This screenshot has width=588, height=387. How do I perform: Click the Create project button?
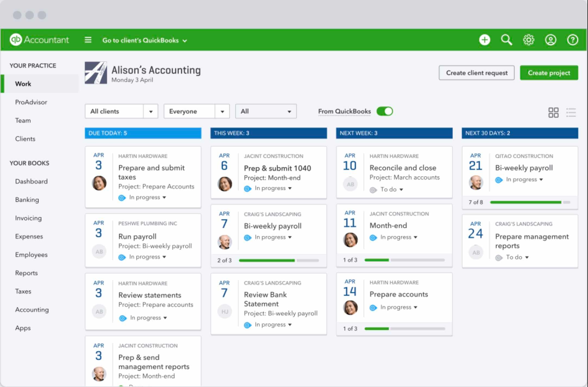(x=549, y=72)
